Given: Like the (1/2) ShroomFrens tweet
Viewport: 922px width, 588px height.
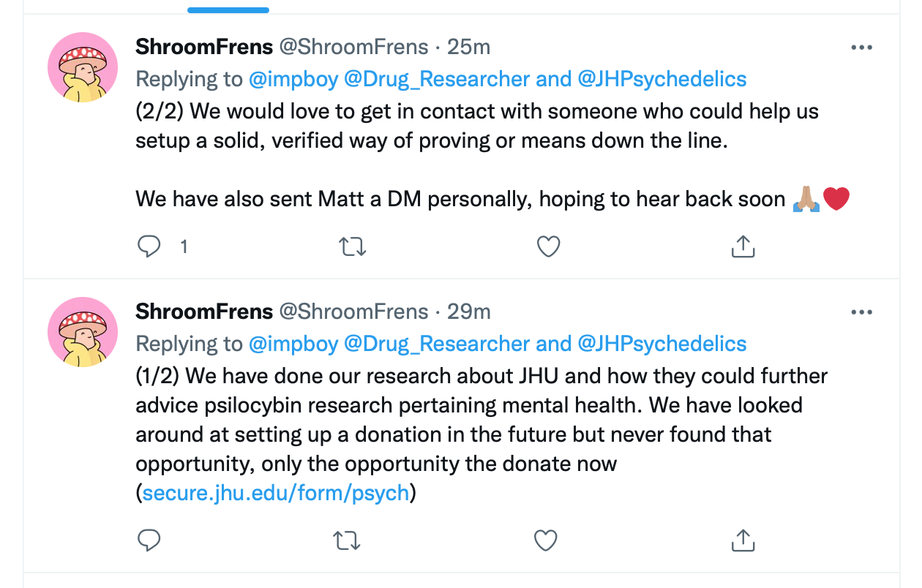Looking at the screenshot, I should 546,540.
